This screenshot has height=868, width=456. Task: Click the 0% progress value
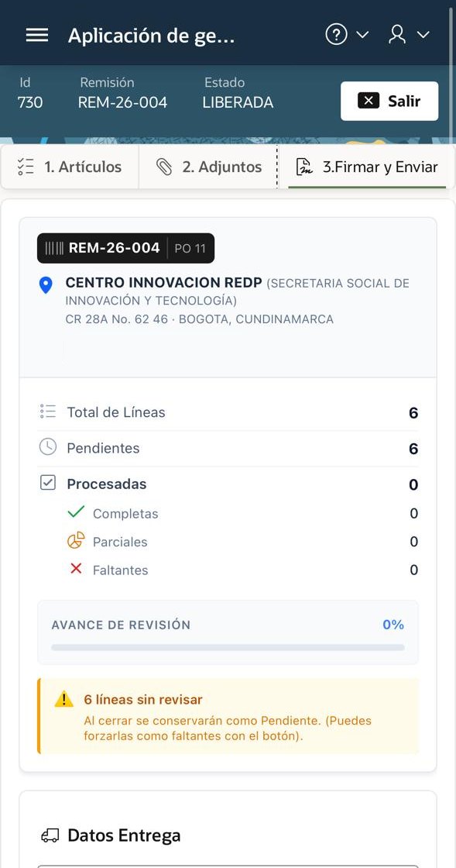(x=393, y=625)
